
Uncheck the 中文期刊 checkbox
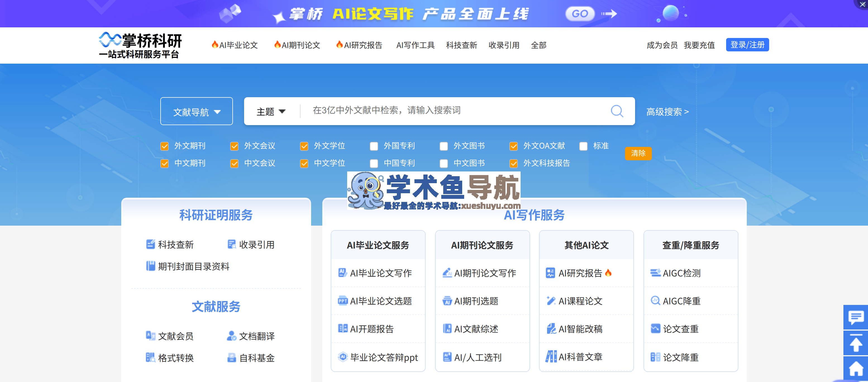pos(164,163)
